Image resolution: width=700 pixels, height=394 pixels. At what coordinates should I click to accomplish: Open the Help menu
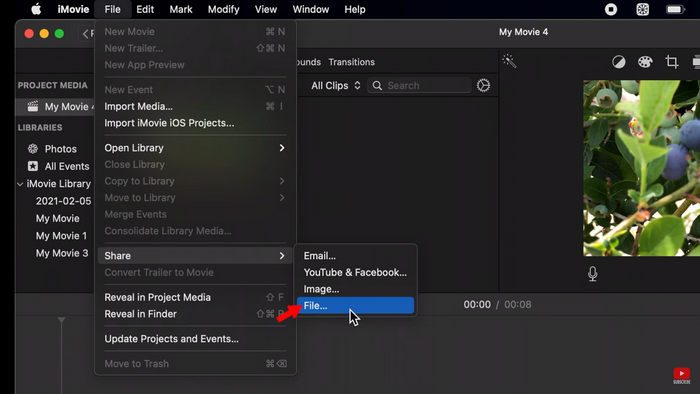[355, 9]
